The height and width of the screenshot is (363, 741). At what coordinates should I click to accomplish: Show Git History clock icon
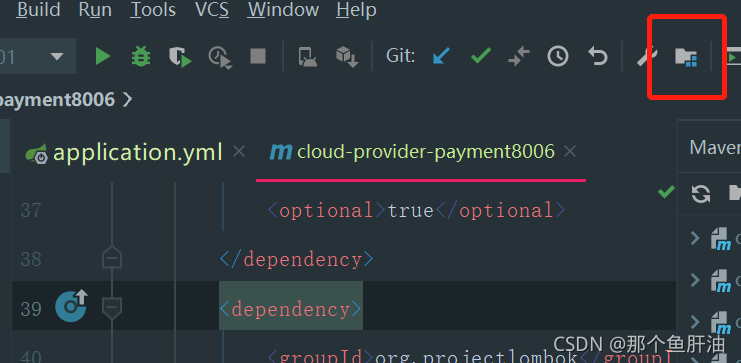pyautogui.click(x=558, y=56)
